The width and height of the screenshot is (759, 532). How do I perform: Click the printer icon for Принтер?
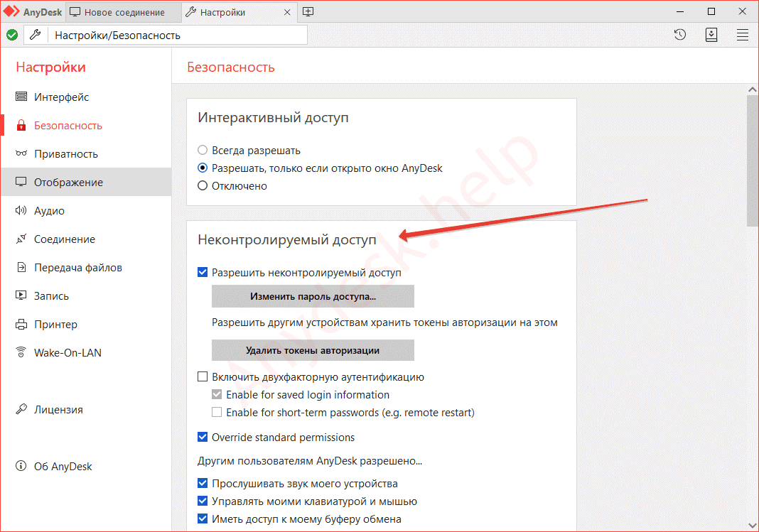(x=21, y=324)
